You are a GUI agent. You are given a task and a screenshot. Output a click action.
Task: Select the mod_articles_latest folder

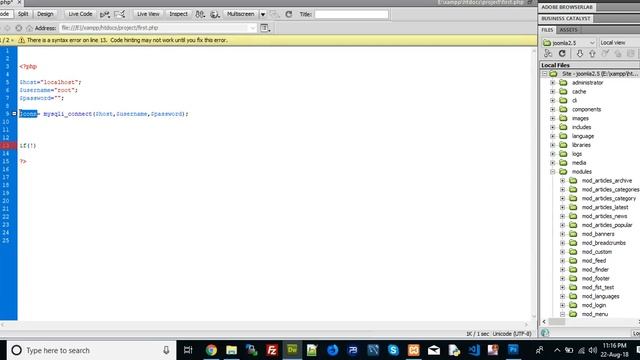pos(605,207)
